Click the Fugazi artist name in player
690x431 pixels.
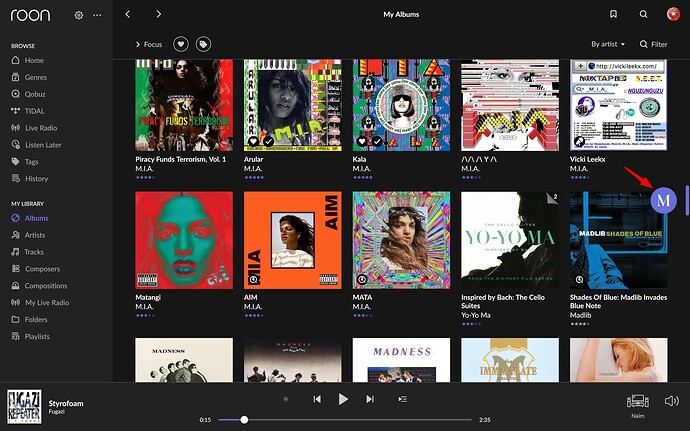click(x=57, y=412)
